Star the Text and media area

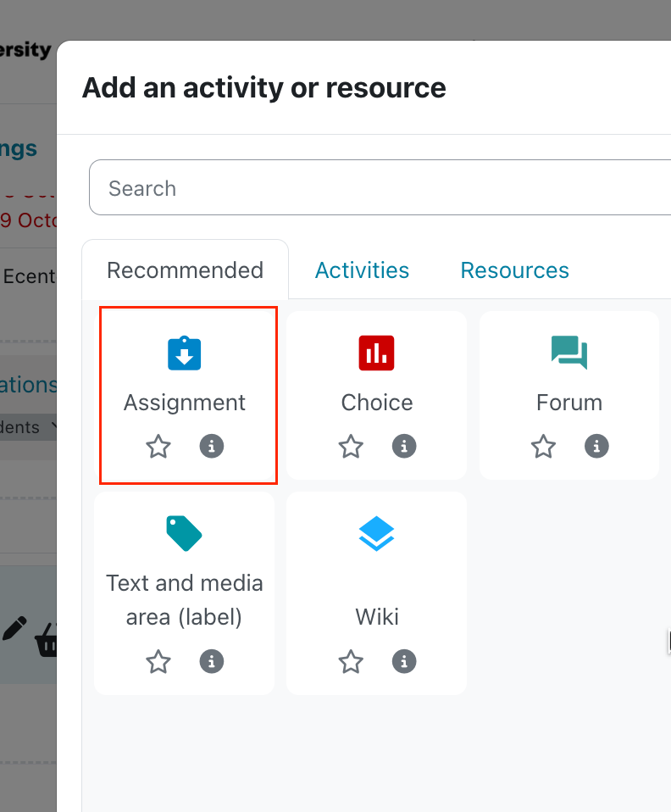(x=158, y=661)
